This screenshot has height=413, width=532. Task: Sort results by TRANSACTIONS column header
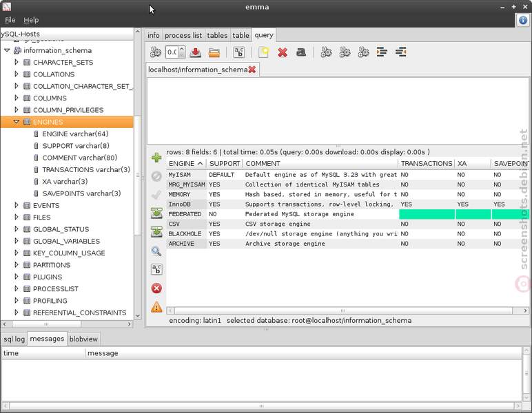[427, 164]
